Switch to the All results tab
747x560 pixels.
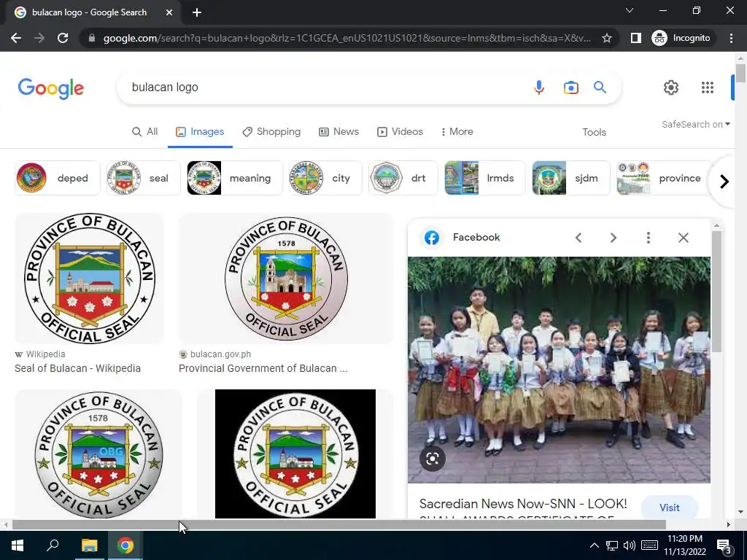[145, 132]
